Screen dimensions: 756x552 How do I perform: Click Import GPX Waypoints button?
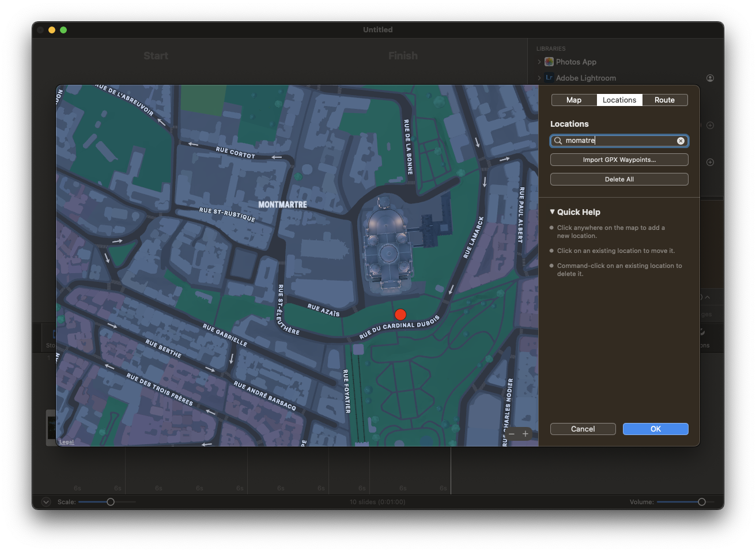point(619,160)
